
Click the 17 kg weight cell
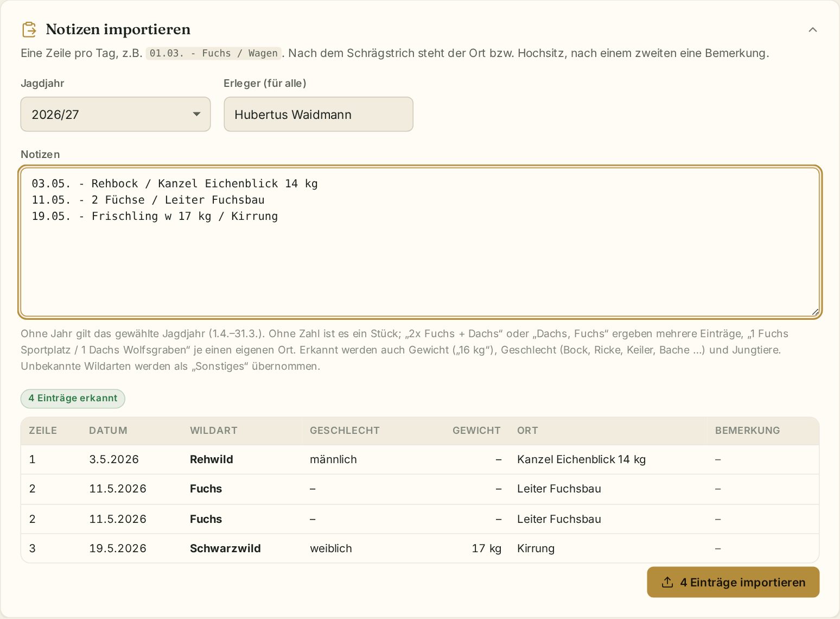(x=486, y=548)
